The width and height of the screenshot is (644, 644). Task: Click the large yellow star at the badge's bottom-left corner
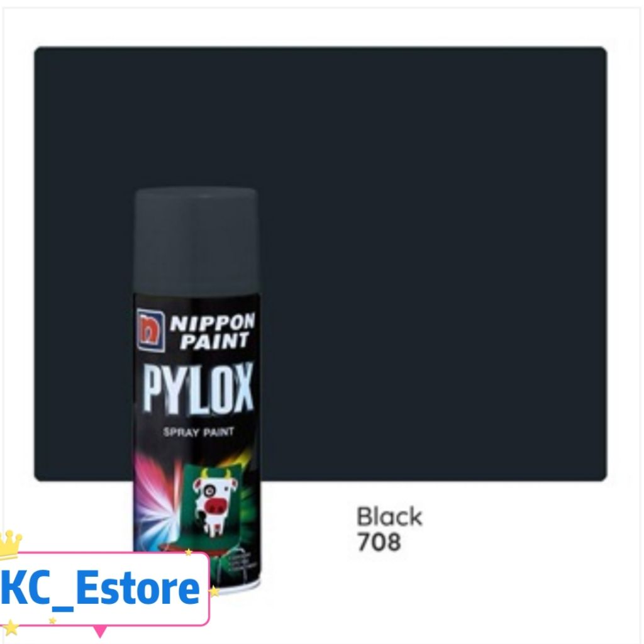click(10, 628)
